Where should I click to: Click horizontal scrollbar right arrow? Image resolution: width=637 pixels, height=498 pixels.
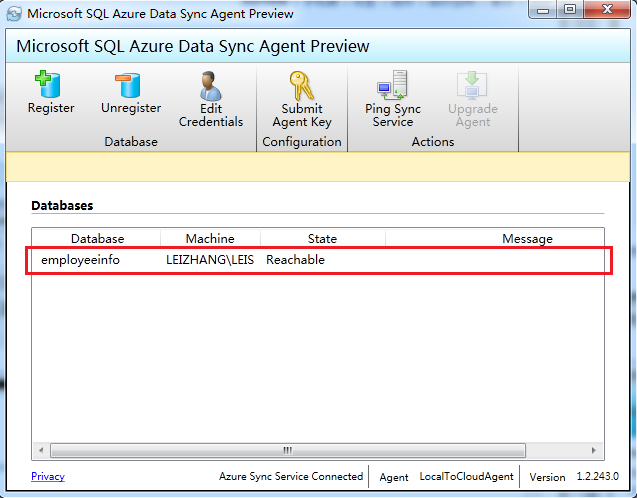(594, 450)
